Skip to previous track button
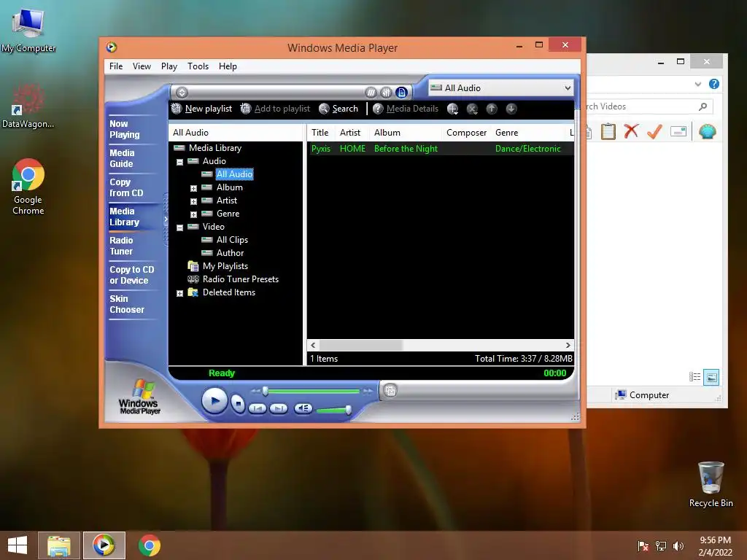 click(258, 408)
